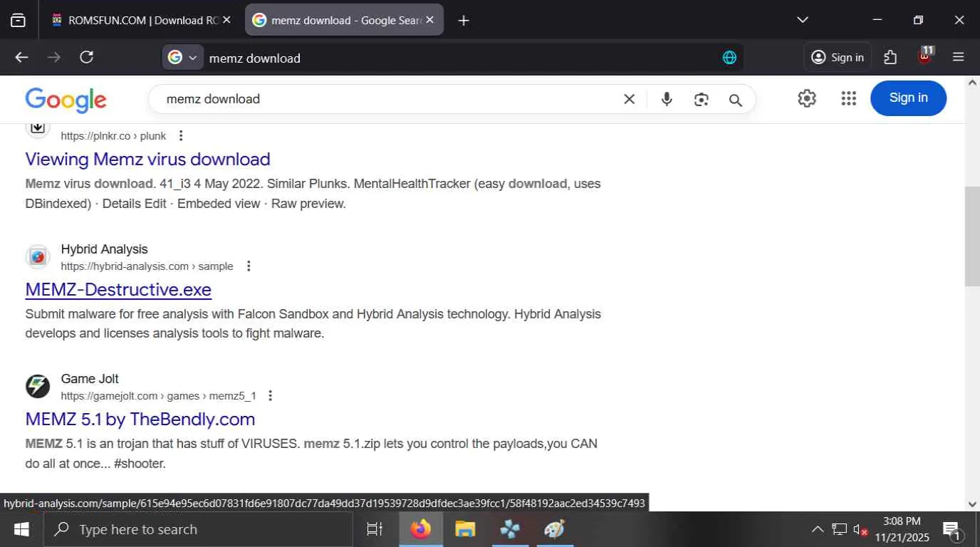
Task: Show hidden system tray icons
Action: click(818, 529)
